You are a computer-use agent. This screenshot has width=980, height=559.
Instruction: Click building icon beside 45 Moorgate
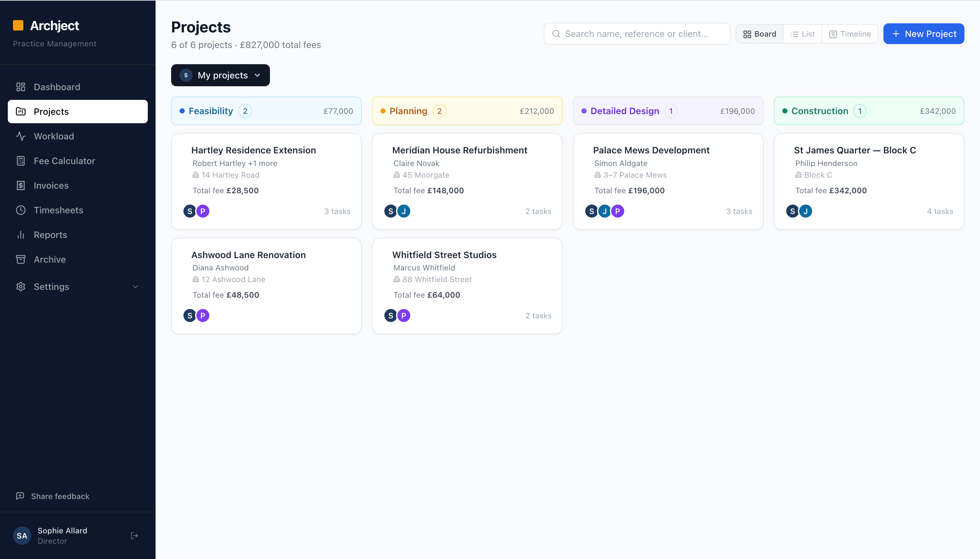coord(397,175)
